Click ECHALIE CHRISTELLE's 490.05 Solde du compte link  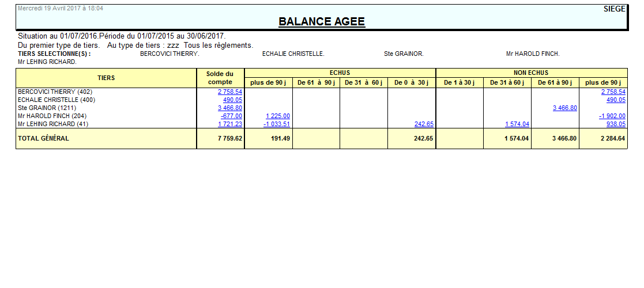tap(234, 100)
